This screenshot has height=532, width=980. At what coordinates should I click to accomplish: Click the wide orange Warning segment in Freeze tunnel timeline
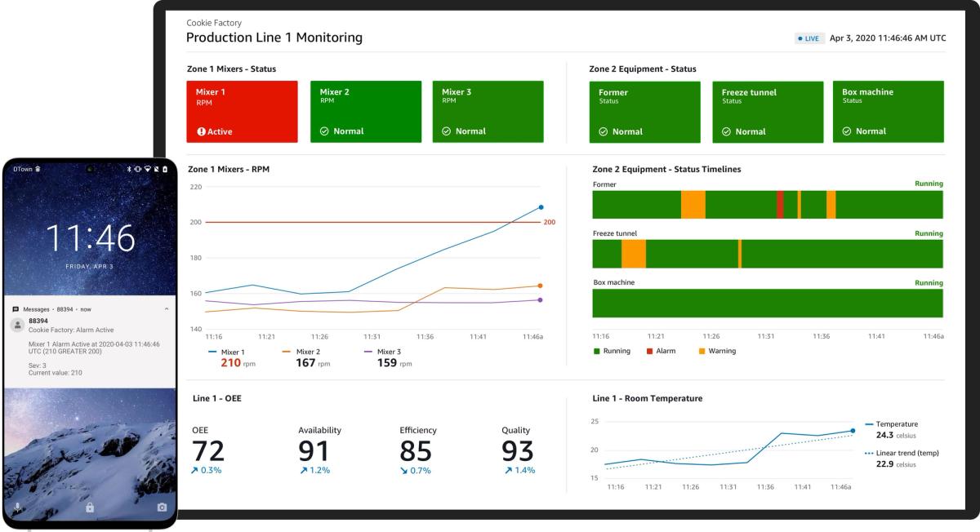(x=634, y=254)
